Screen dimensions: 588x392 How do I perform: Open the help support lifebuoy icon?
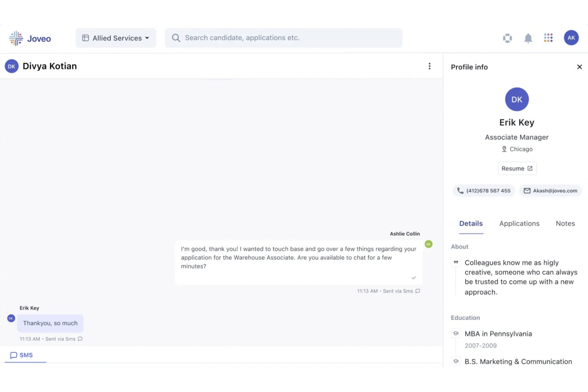click(x=507, y=38)
